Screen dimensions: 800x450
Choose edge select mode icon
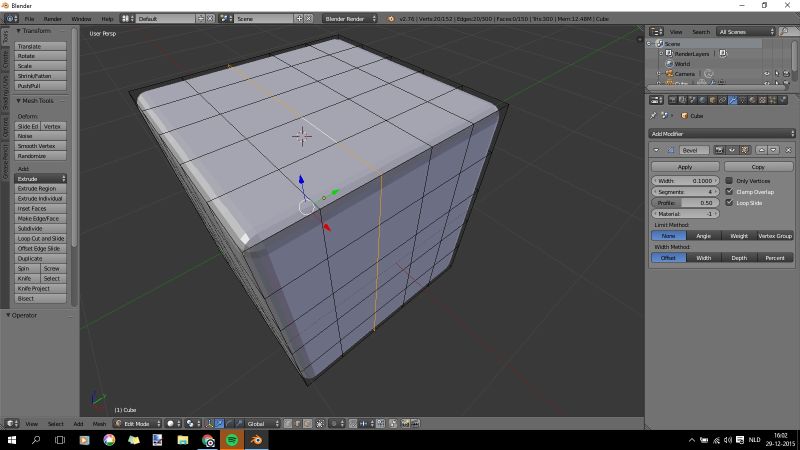[298, 423]
